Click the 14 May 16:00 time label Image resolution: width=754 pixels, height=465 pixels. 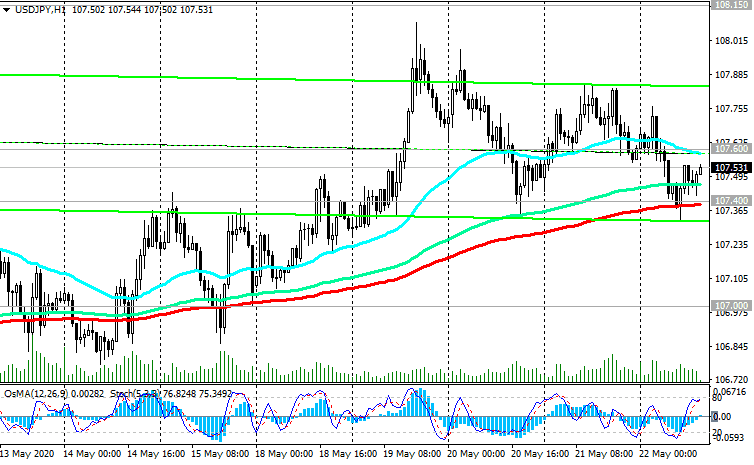[x=156, y=453]
